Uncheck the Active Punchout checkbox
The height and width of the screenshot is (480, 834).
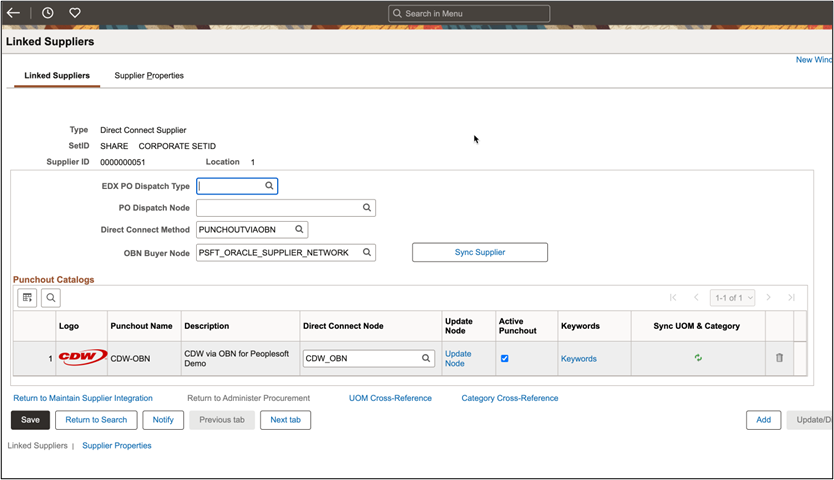(x=504, y=358)
